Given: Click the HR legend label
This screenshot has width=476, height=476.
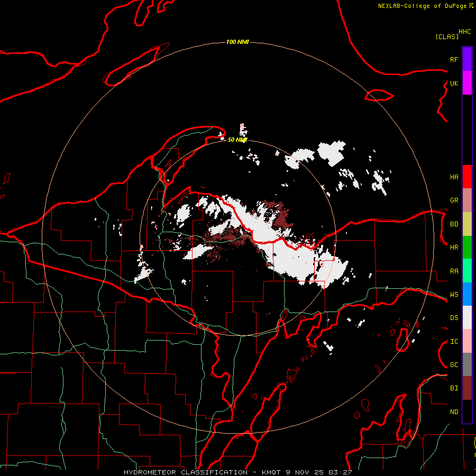Looking at the screenshot, I should pos(454,248).
